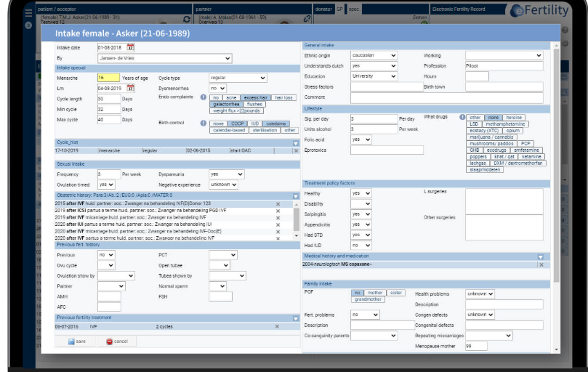Open the Ethnic origin dropdown
The image size is (588, 372).
point(374,55)
